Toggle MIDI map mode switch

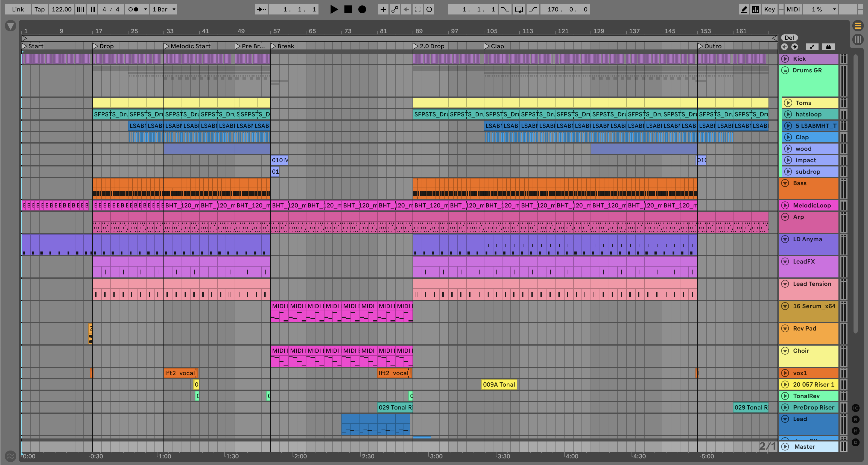point(793,9)
